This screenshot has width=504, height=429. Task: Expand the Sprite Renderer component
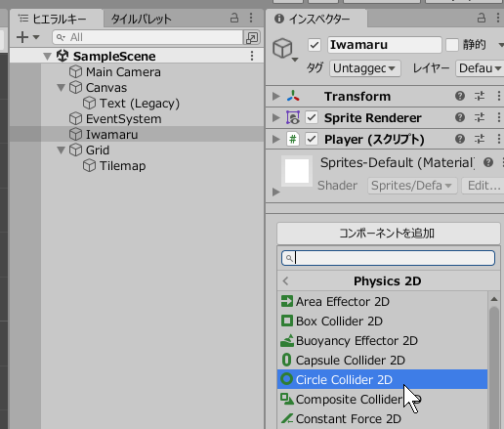(x=276, y=117)
